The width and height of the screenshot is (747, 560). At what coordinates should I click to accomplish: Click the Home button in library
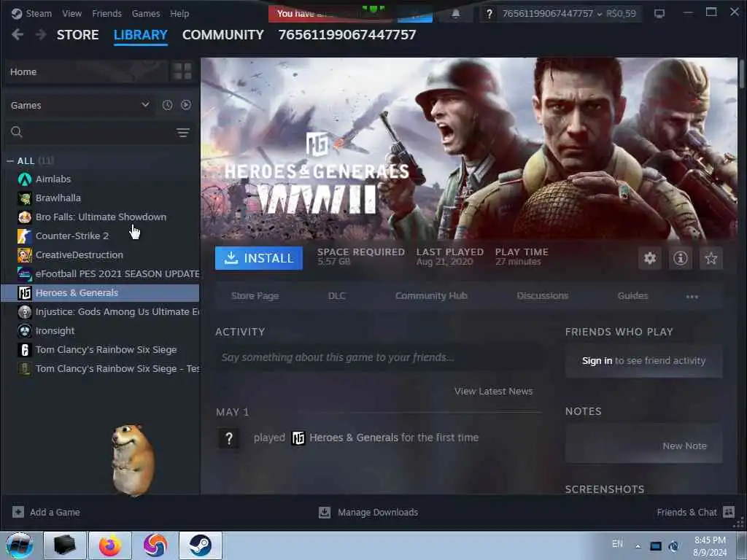(86, 71)
